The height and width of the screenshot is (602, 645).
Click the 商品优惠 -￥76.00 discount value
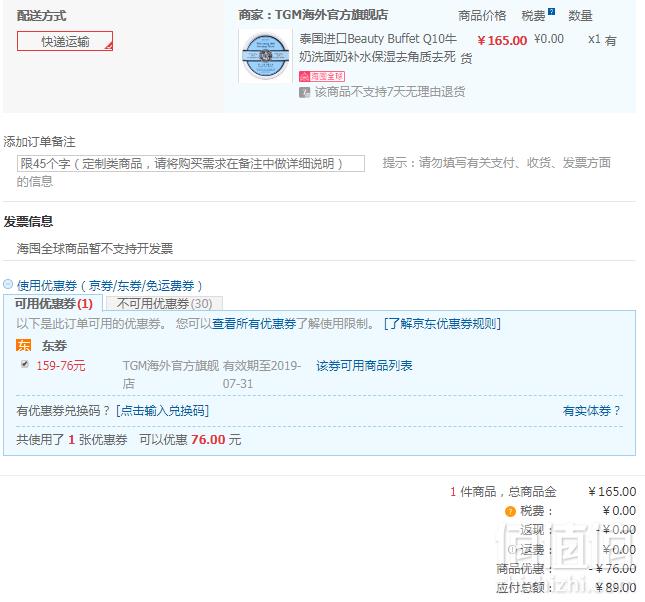pyautogui.click(x=612, y=569)
